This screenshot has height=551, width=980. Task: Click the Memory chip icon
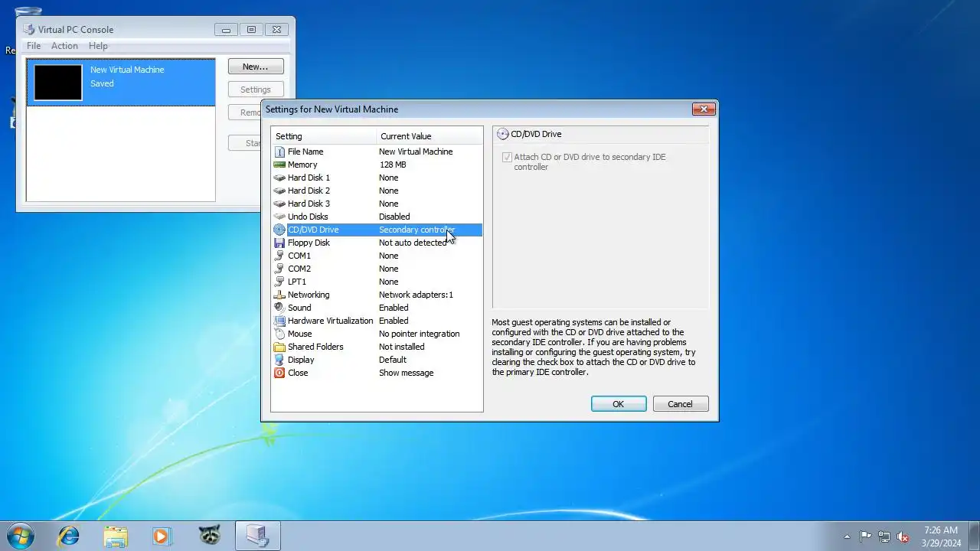279,165
